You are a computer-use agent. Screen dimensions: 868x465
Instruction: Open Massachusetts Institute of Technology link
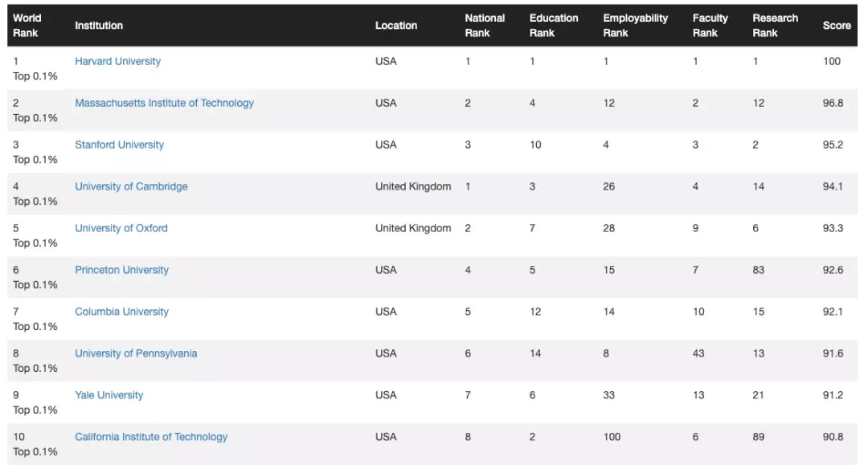[x=165, y=103]
